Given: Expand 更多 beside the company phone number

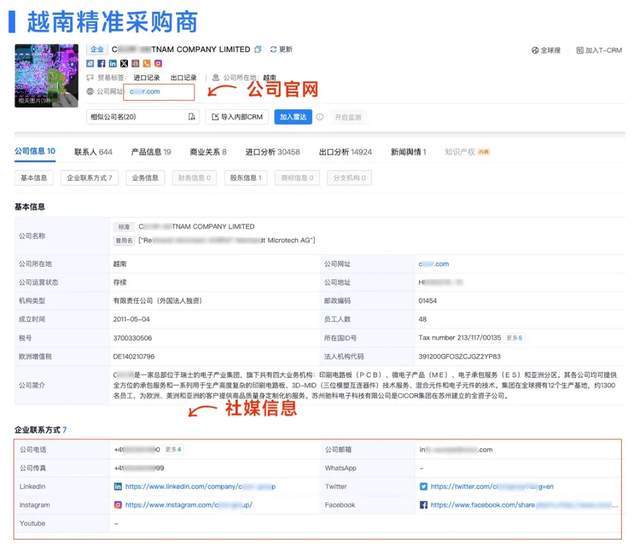Looking at the screenshot, I should 171,449.
